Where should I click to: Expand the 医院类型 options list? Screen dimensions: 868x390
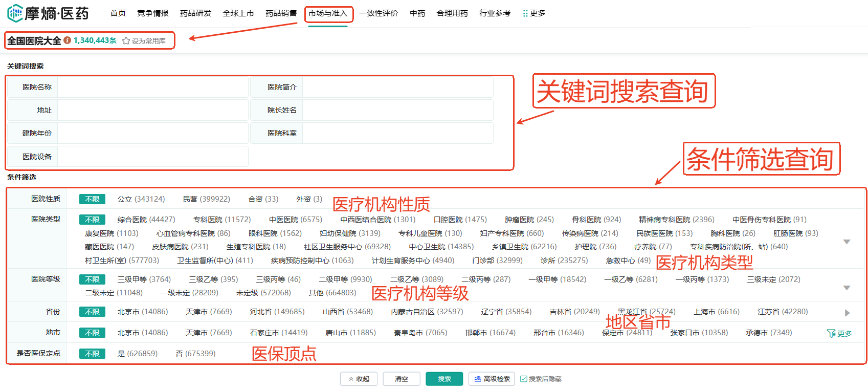(x=847, y=242)
